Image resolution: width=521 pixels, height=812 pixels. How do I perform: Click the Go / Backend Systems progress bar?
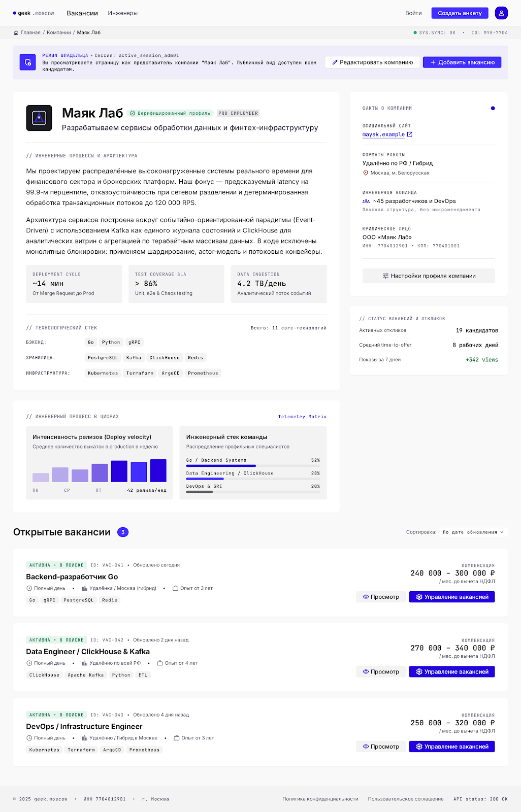click(253, 466)
